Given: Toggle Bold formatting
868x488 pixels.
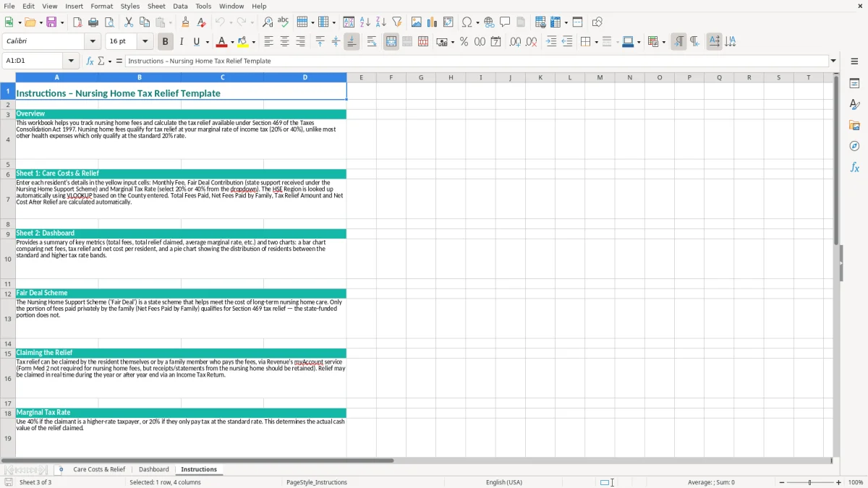Looking at the screenshot, I should coord(165,42).
